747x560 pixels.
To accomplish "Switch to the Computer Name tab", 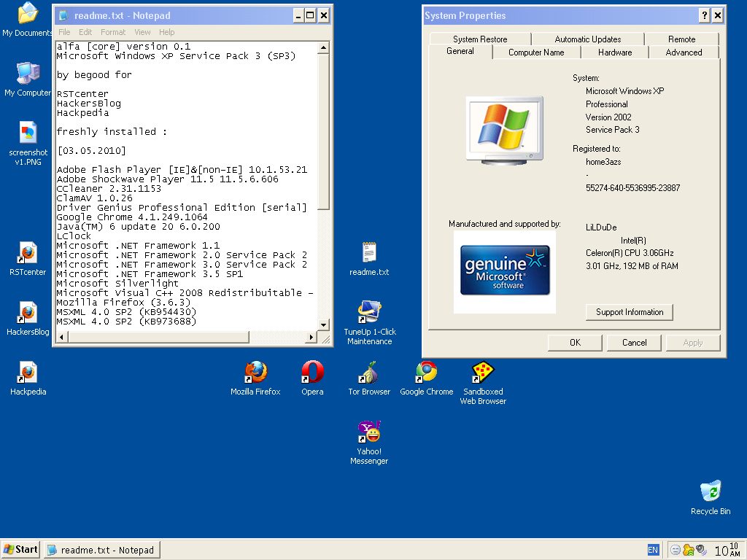I will tap(536, 52).
